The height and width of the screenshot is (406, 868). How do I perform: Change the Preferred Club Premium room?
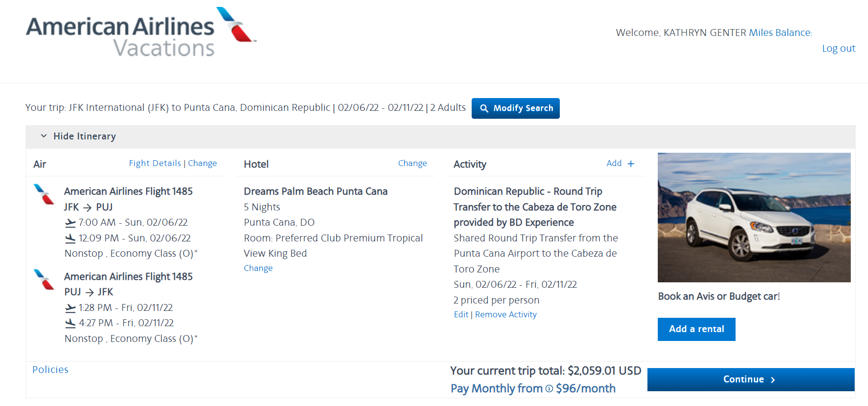click(x=258, y=268)
